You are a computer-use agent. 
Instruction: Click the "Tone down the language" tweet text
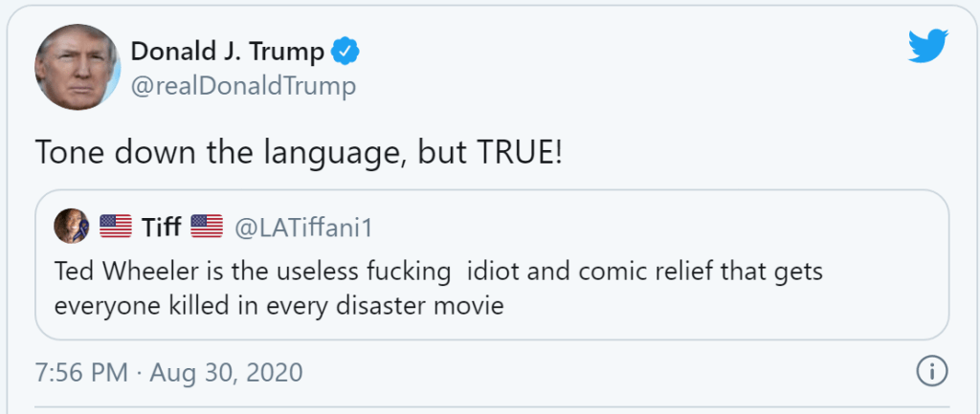[297, 154]
